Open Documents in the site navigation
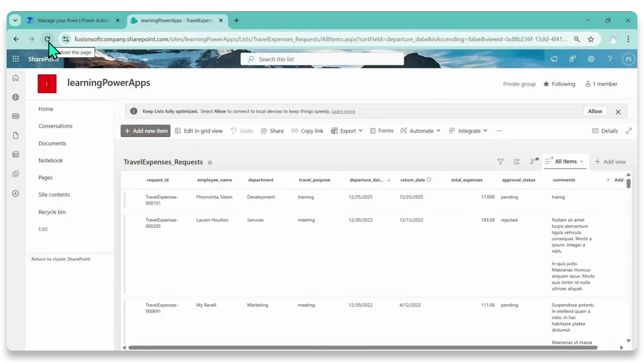Image resolution: width=644 pixels, height=362 pixels. point(52,143)
